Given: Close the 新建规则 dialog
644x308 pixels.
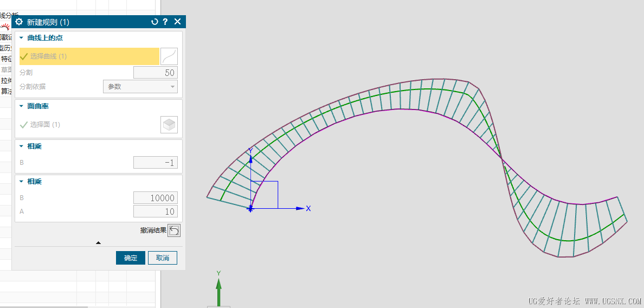Looking at the screenshot, I should click(177, 22).
